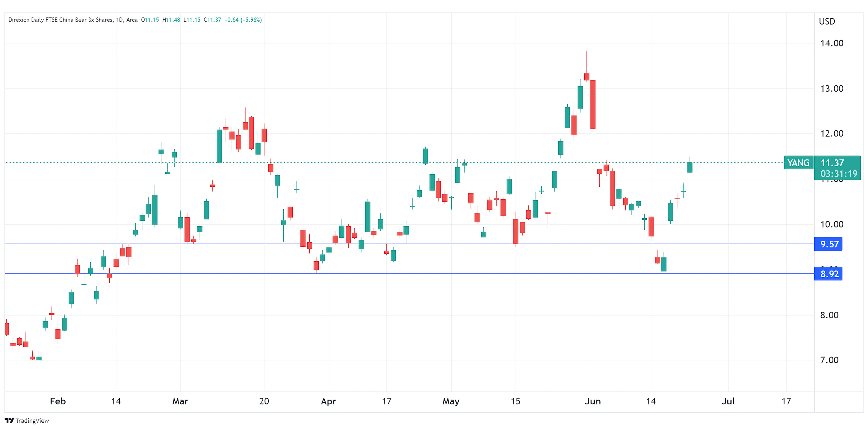Select the 9.57 horizontal line price tag

coord(828,244)
